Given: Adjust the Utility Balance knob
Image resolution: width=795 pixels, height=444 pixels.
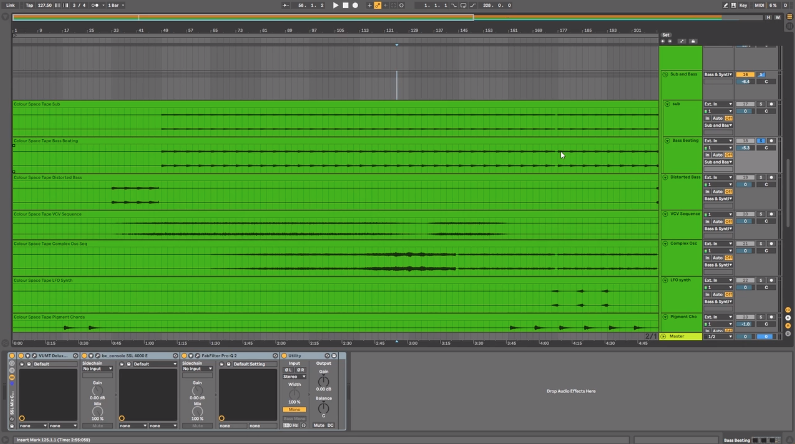Looking at the screenshot, I should 323,409.
